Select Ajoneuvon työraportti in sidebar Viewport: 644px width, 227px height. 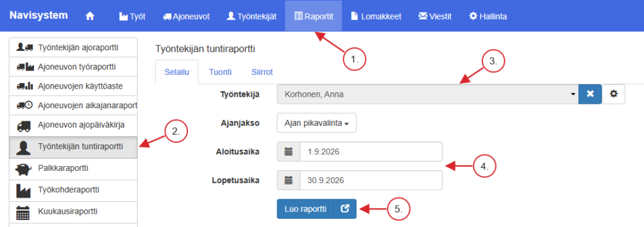[x=73, y=67]
